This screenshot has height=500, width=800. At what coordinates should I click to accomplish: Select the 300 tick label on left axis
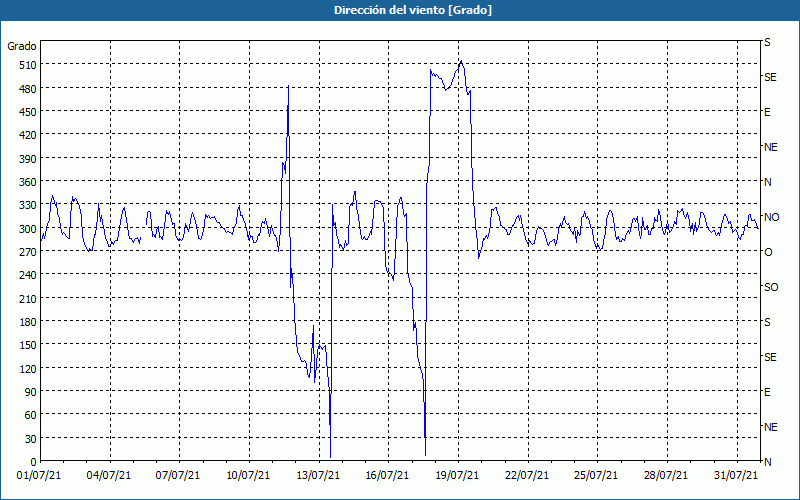28,229
